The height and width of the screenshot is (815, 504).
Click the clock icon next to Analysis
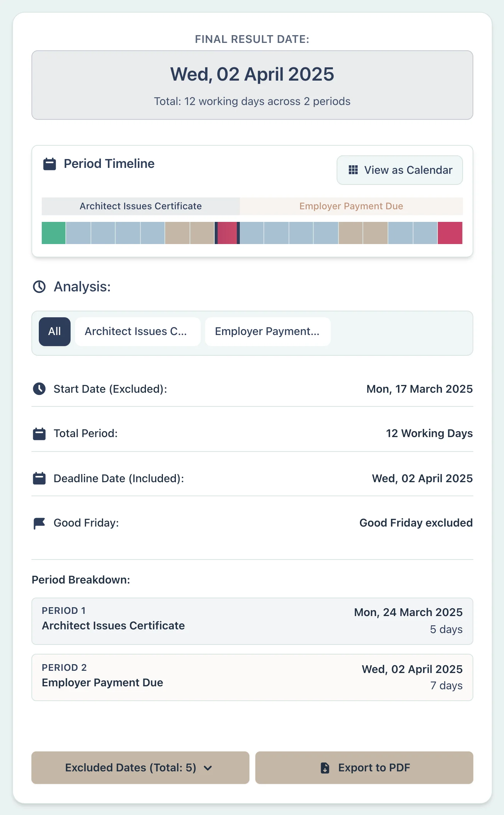[39, 286]
